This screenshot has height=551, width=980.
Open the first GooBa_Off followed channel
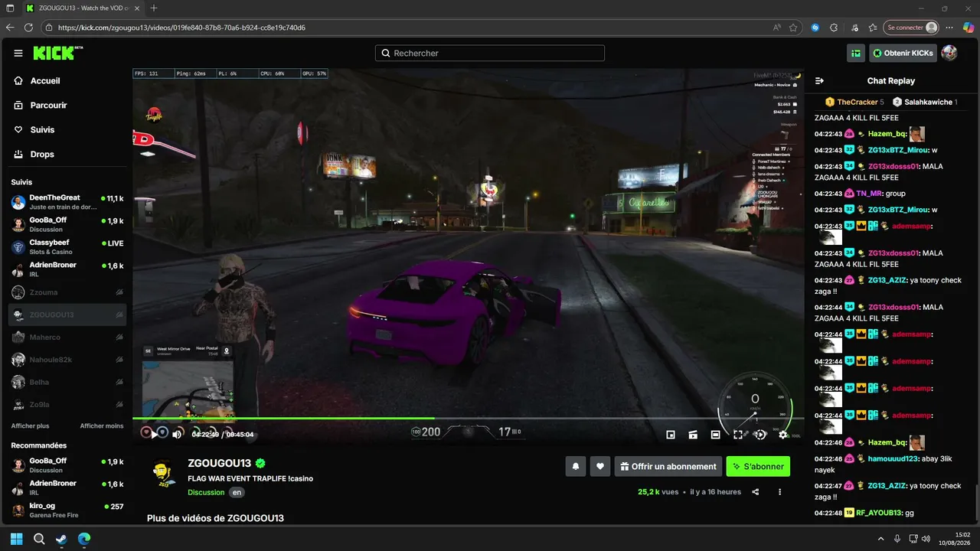67,225
